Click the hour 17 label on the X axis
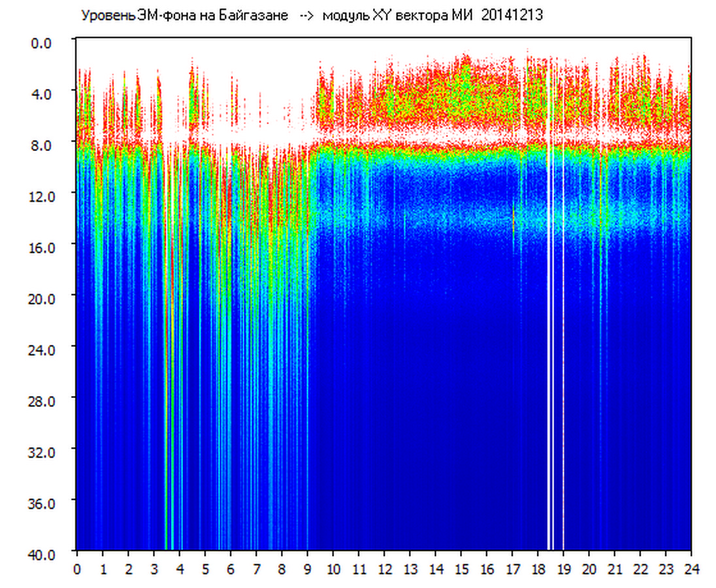 [x=513, y=568]
